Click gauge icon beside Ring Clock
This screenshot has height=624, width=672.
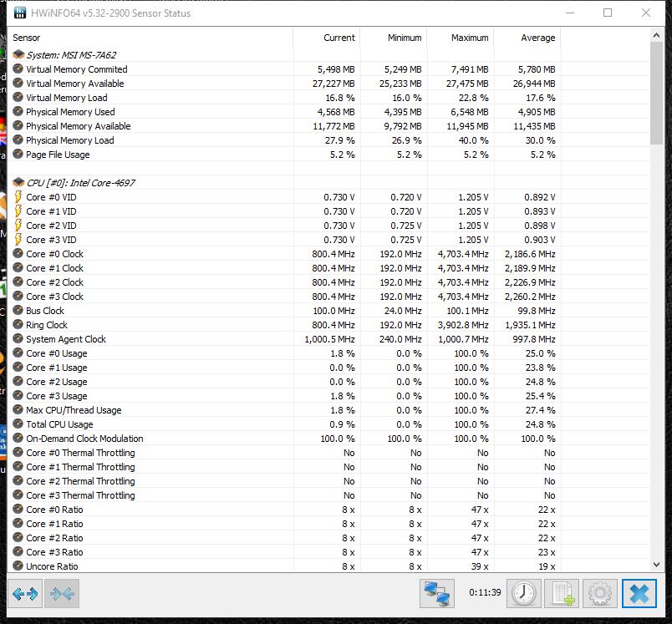[x=18, y=324]
